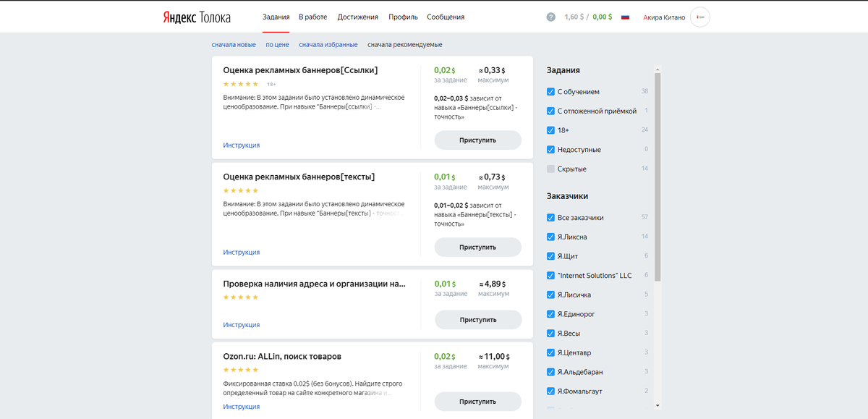Click the star rating of Ozon.ru task
Image resolution: width=868 pixels, height=419 pixels.
(241, 369)
